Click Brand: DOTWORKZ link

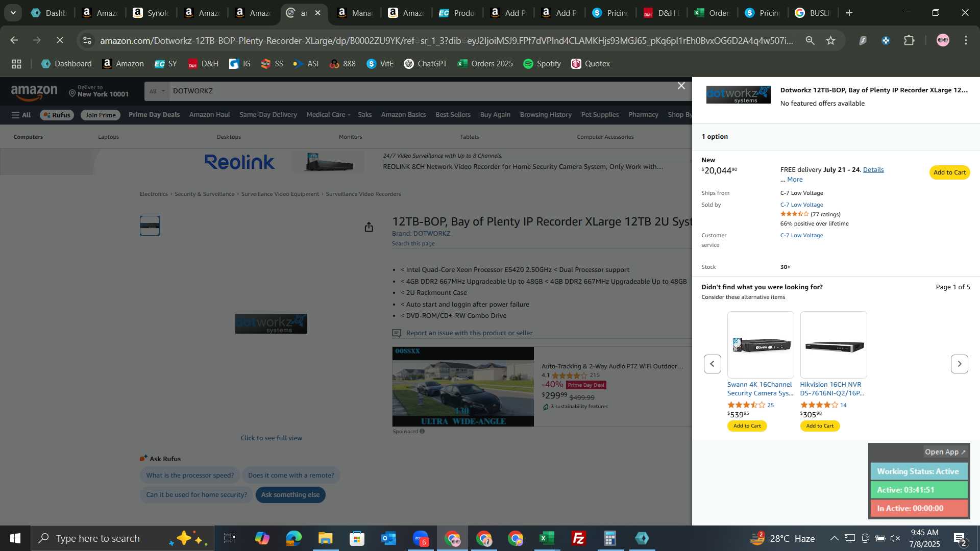pyautogui.click(x=421, y=234)
